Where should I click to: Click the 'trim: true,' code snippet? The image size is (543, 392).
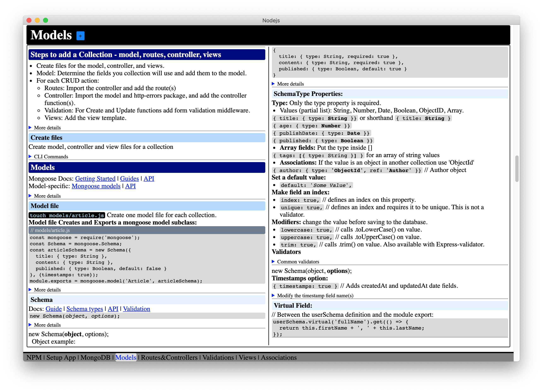[299, 245]
